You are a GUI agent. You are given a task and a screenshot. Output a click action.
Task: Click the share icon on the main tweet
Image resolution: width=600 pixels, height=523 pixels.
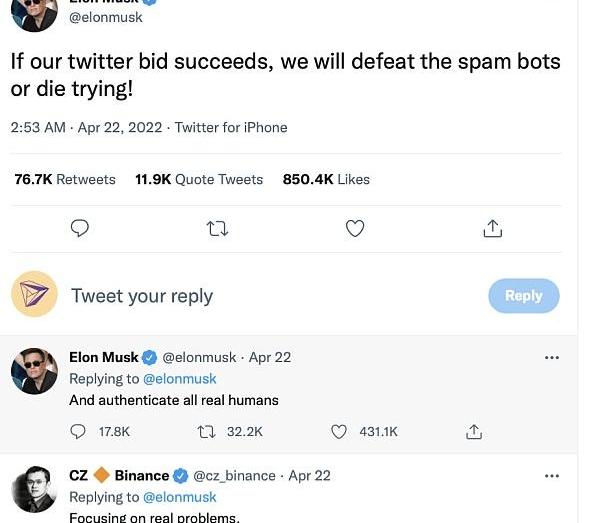tap(492, 229)
